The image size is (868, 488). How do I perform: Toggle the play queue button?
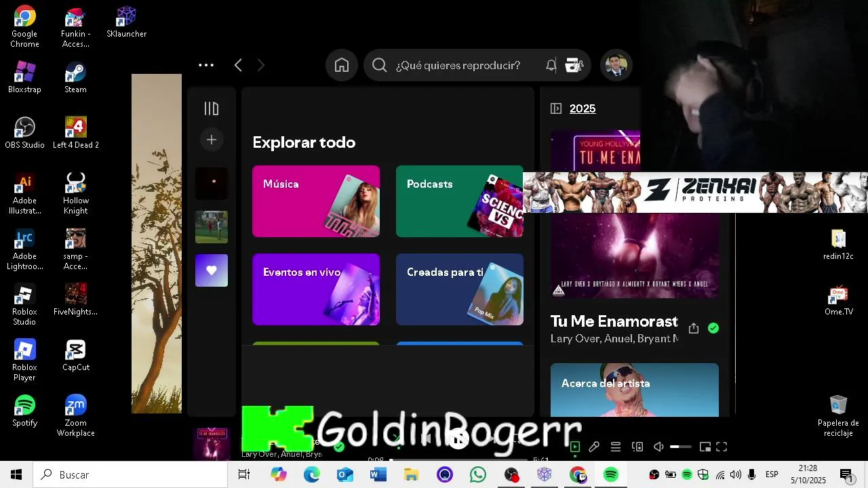click(x=616, y=447)
